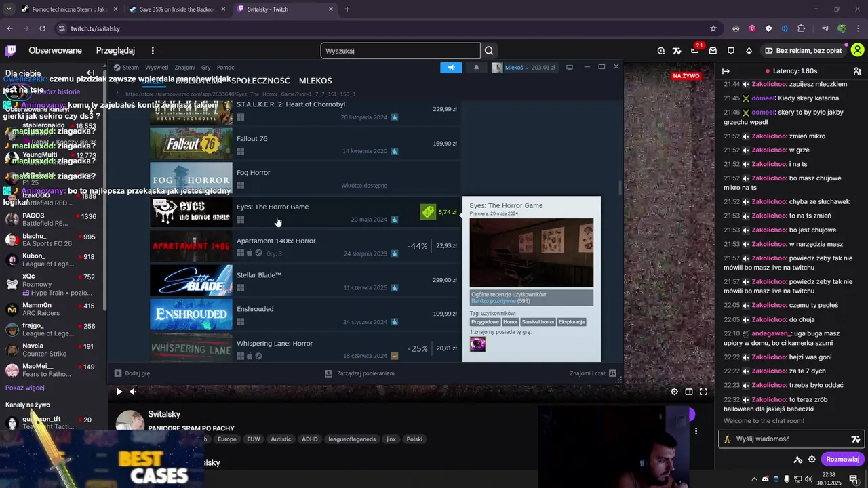868x488 pixels.
Task: Focus the Wyślij wiadomość chat input
Action: point(790,439)
